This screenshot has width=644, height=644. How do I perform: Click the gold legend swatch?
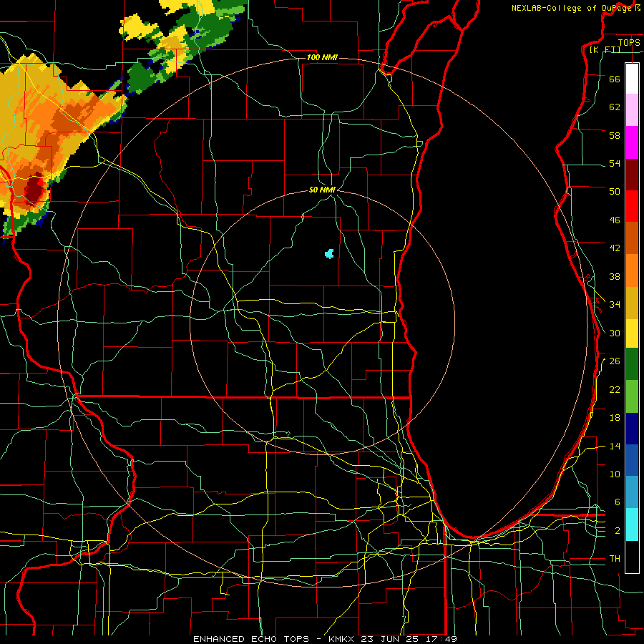(x=632, y=303)
